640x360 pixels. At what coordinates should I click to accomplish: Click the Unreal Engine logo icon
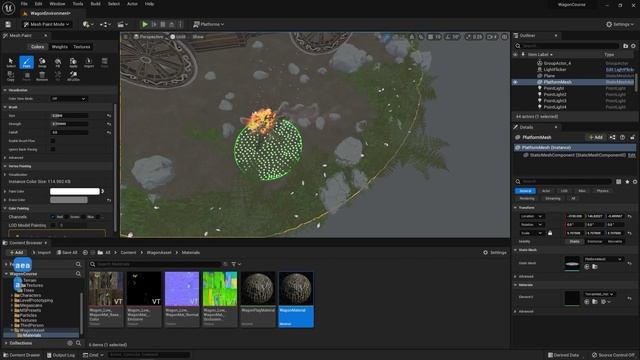point(8,7)
